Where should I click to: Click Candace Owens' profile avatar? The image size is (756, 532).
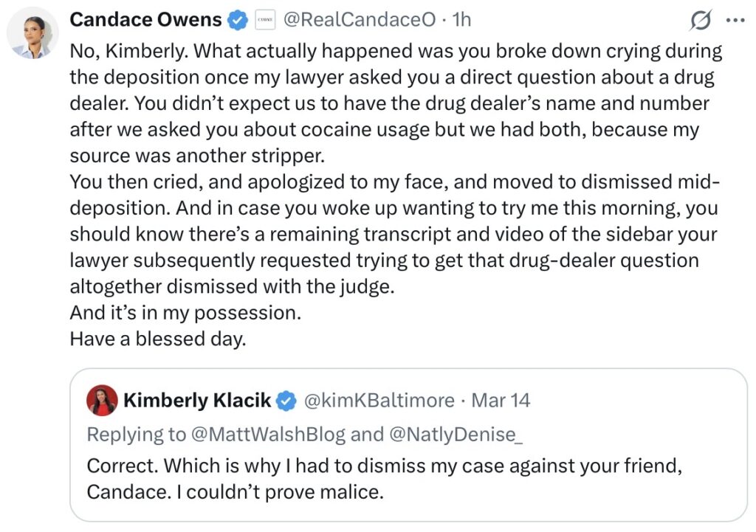(x=33, y=33)
